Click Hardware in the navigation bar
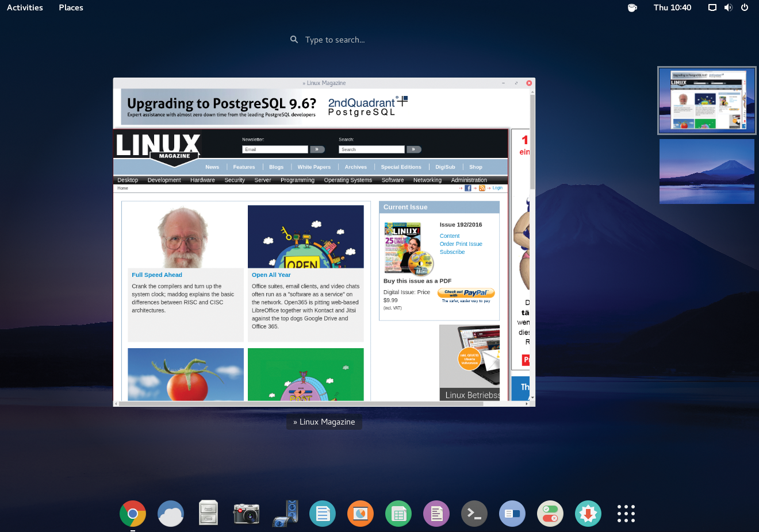The image size is (759, 532). pyautogui.click(x=202, y=180)
